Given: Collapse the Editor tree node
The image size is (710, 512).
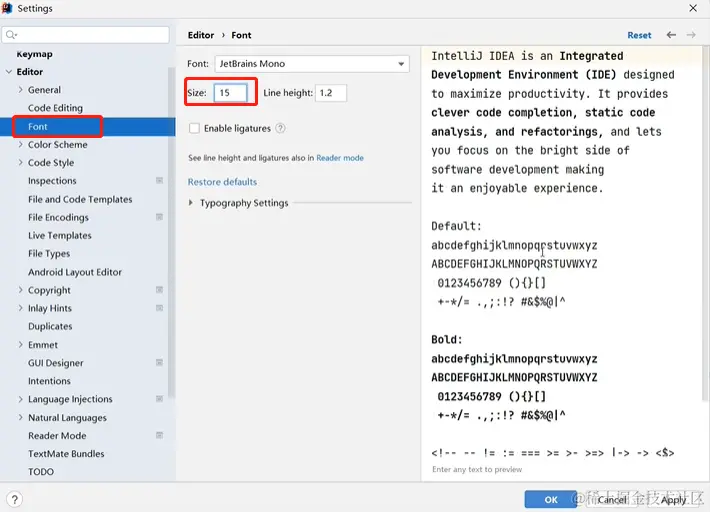Looking at the screenshot, I should [x=9, y=72].
